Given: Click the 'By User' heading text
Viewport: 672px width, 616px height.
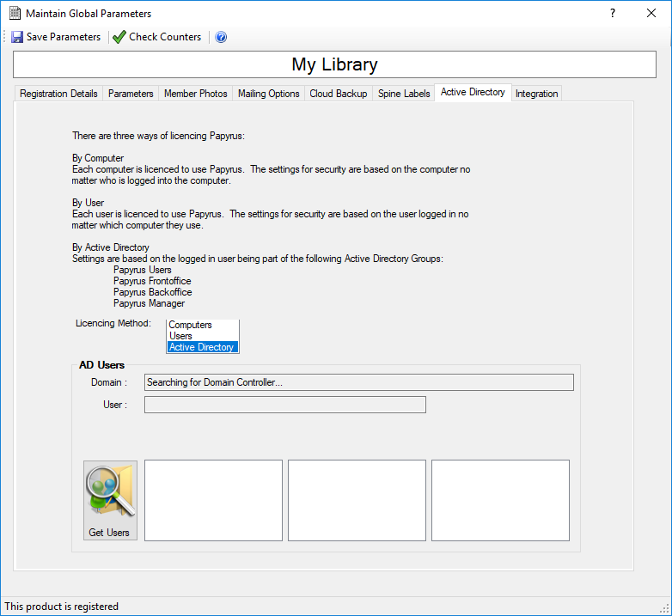Looking at the screenshot, I should pos(88,203).
